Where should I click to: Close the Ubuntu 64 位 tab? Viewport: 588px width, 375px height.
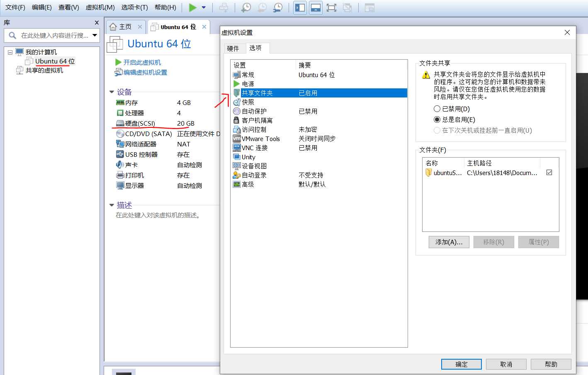tap(204, 27)
